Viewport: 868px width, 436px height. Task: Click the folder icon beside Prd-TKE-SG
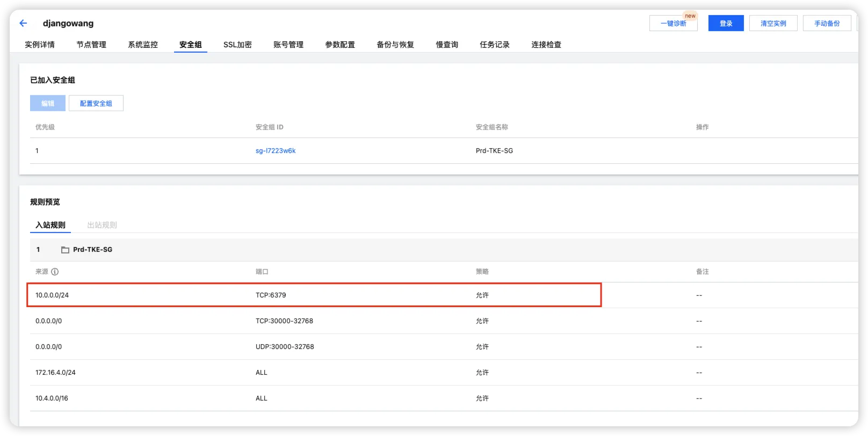65,250
